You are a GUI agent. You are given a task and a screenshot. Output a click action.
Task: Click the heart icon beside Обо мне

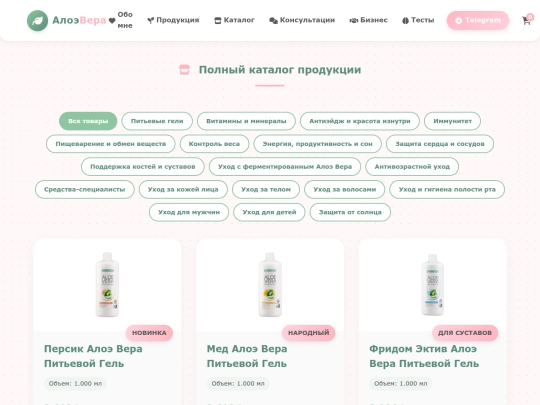[x=112, y=21]
